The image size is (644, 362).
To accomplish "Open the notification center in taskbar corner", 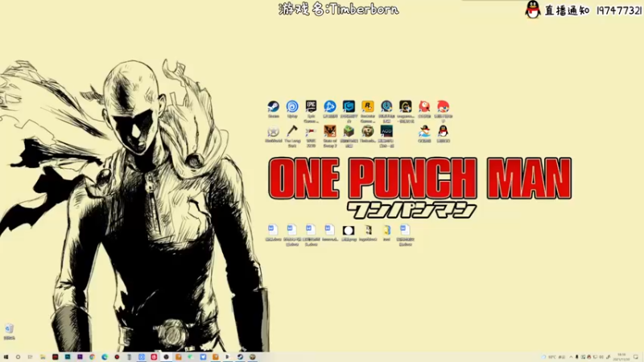I will [636, 357].
